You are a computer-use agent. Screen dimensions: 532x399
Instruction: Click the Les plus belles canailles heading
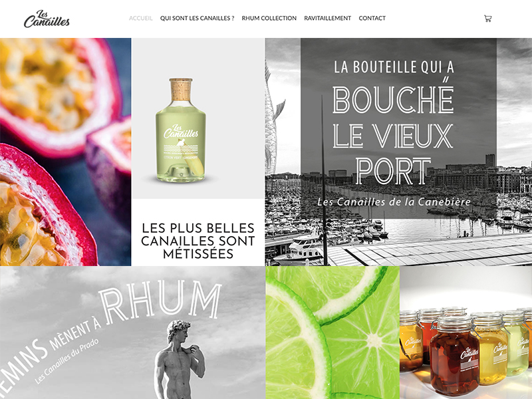[x=198, y=241]
